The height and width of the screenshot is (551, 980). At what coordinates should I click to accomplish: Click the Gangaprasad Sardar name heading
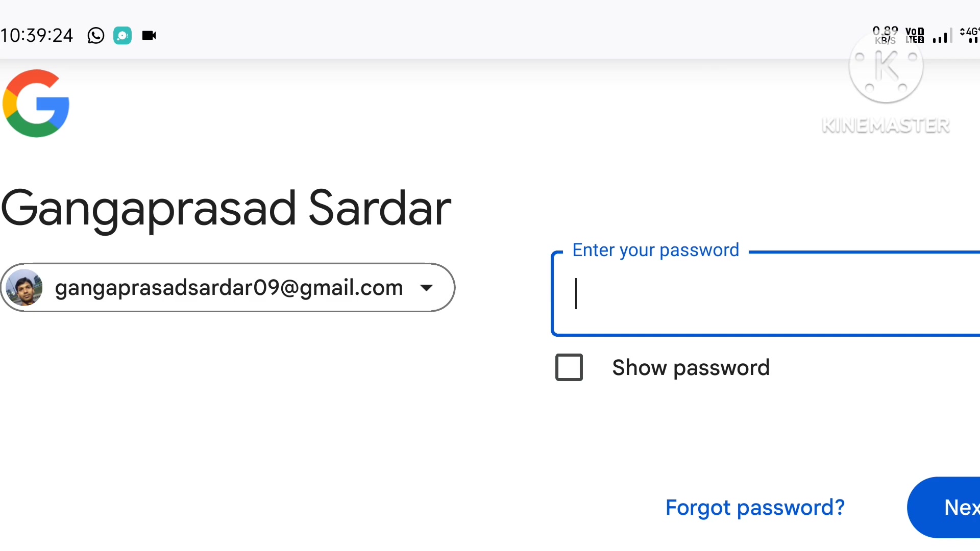coord(226,208)
